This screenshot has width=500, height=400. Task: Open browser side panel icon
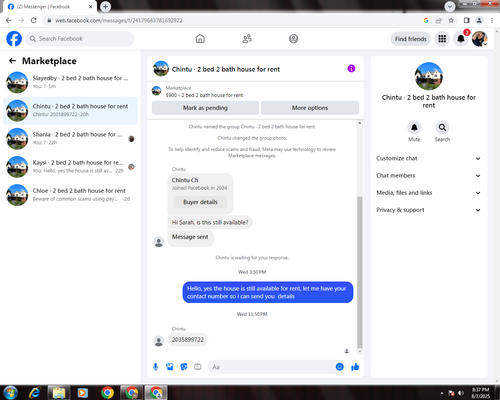467,20
